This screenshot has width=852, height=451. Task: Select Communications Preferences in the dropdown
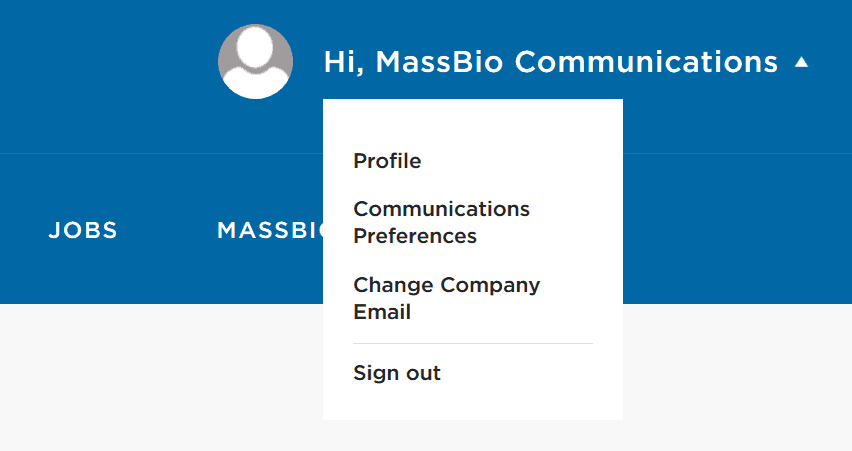[x=442, y=222]
